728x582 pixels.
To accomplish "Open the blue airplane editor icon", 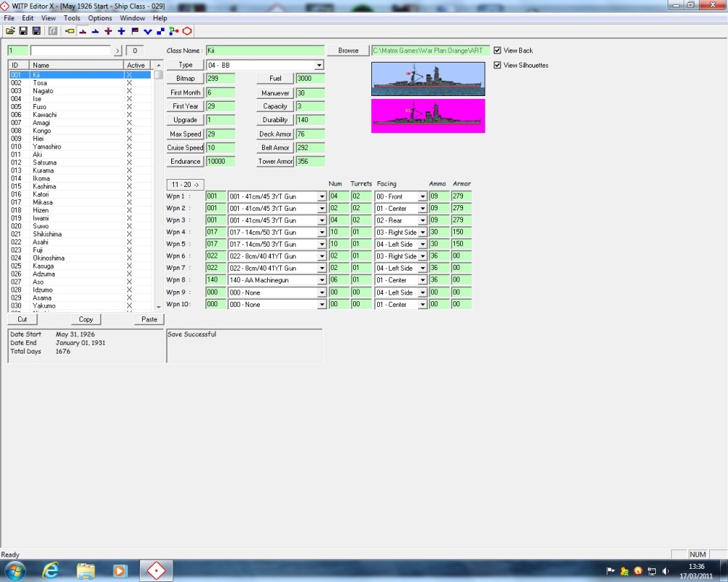I will [121, 31].
